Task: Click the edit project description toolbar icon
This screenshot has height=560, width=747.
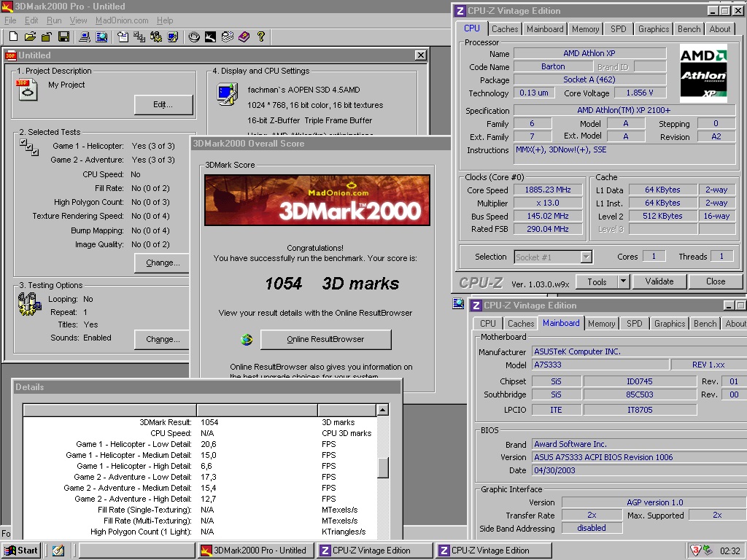Action: (123, 36)
